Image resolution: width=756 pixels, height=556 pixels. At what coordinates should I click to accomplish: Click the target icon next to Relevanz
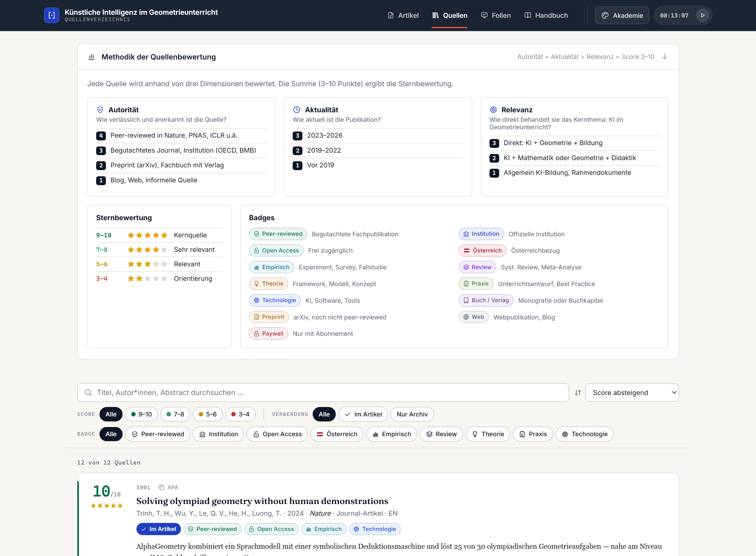tap(493, 110)
